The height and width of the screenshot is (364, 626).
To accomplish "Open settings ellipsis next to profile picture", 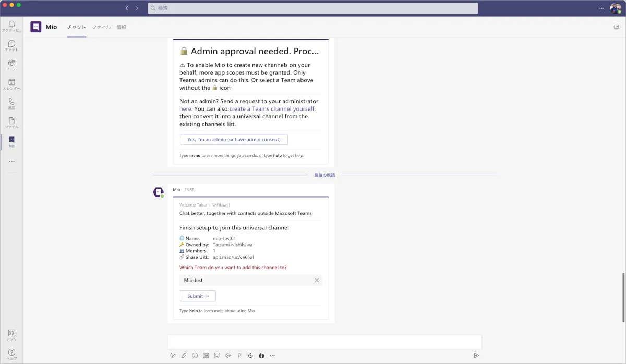I will point(601,8).
